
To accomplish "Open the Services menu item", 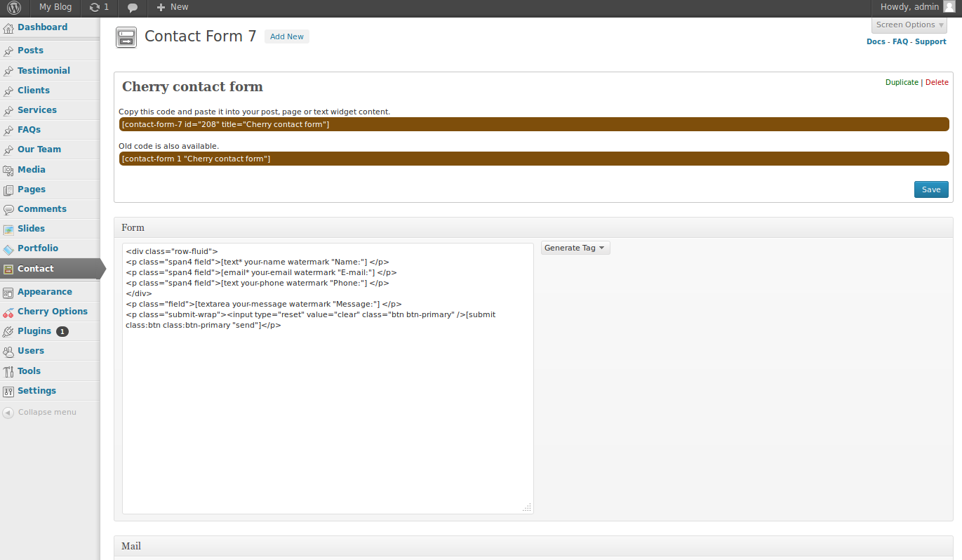I will pyautogui.click(x=37, y=109).
